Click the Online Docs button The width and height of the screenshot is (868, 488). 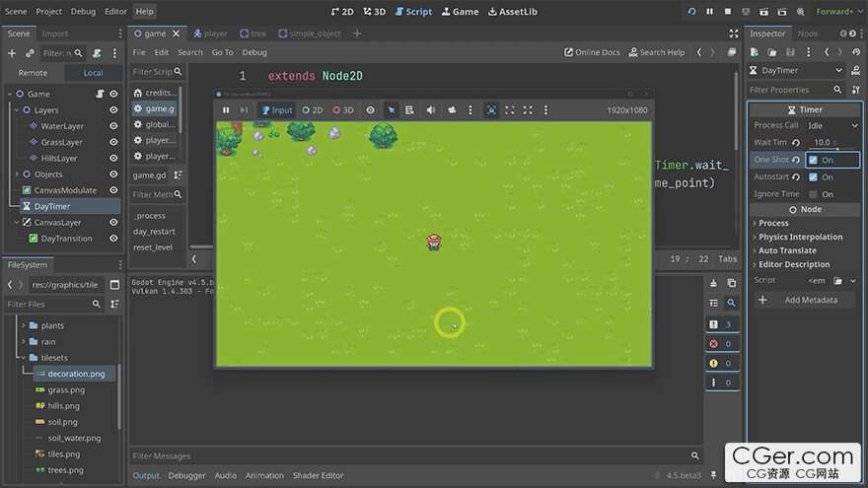(592, 52)
